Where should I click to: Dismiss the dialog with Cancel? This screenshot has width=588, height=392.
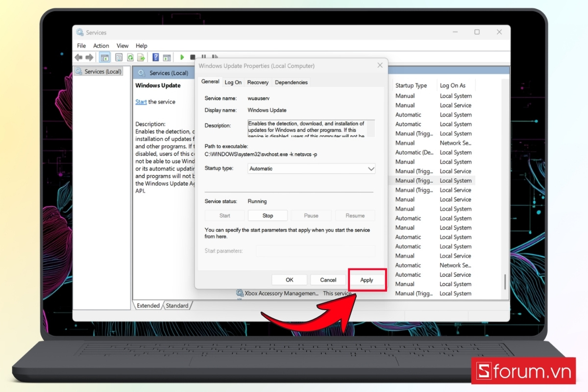pyautogui.click(x=328, y=280)
